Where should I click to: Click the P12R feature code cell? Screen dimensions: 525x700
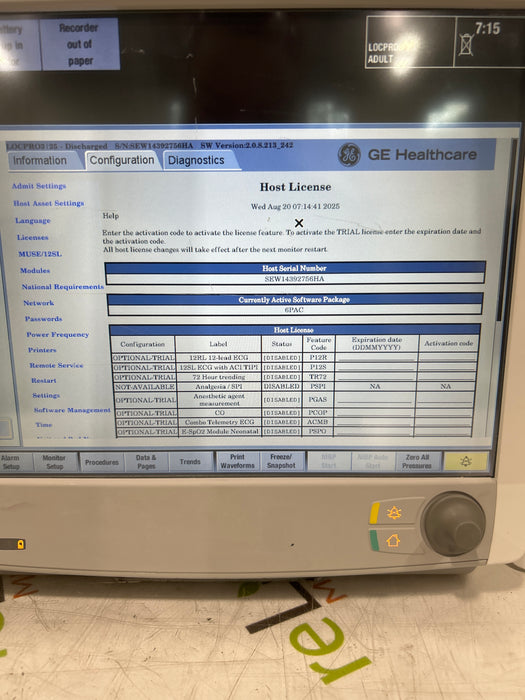[x=318, y=358]
